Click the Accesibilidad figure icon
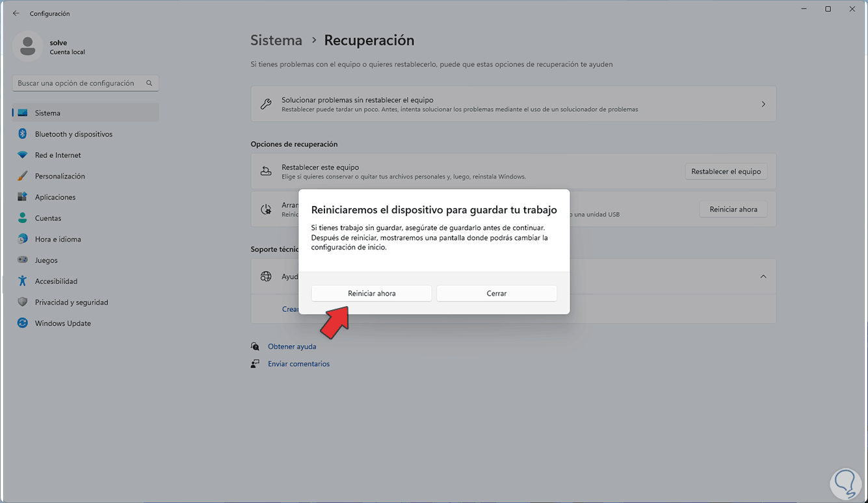868x503 pixels. (x=23, y=281)
